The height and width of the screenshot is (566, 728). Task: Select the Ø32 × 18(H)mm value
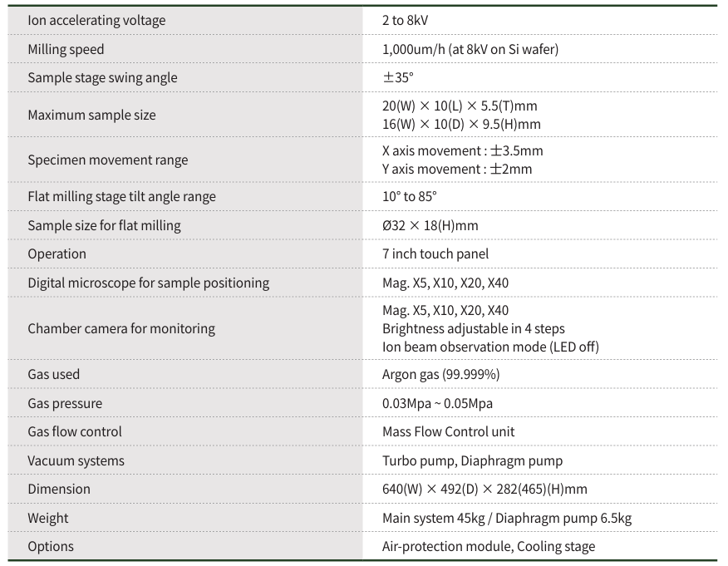tap(430, 225)
